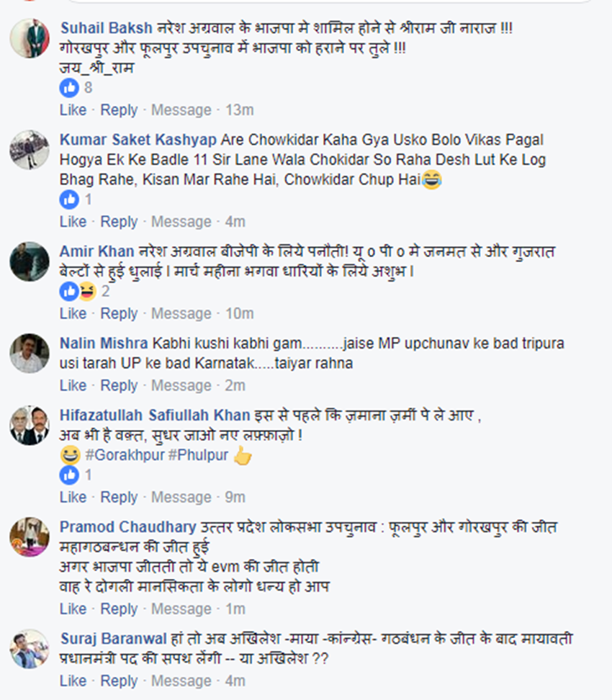Like Nalin Mishra's comment
The image size is (612, 700).
[x=73, y=385]
